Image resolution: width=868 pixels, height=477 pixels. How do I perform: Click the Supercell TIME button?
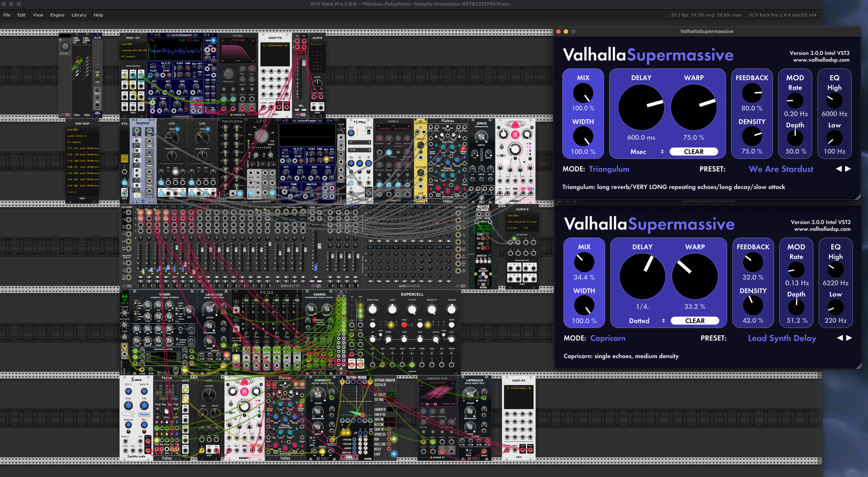pyautogui.click(x=373, y=325)
